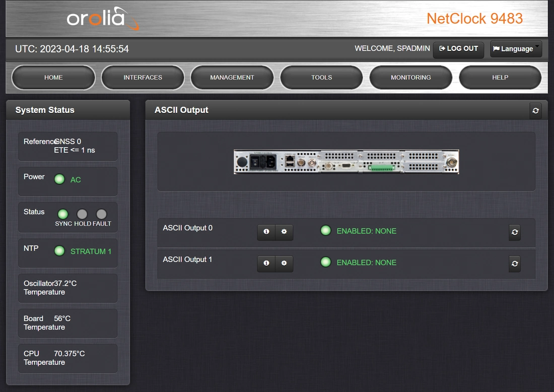
Task: Open the TOOLS menu
Action: click(x=321, y=78)
